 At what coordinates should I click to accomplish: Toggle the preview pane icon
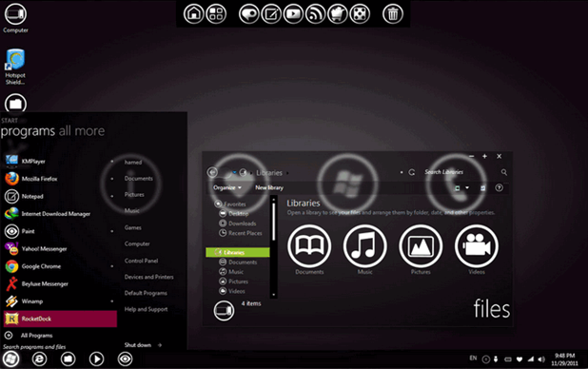[482, 188]
